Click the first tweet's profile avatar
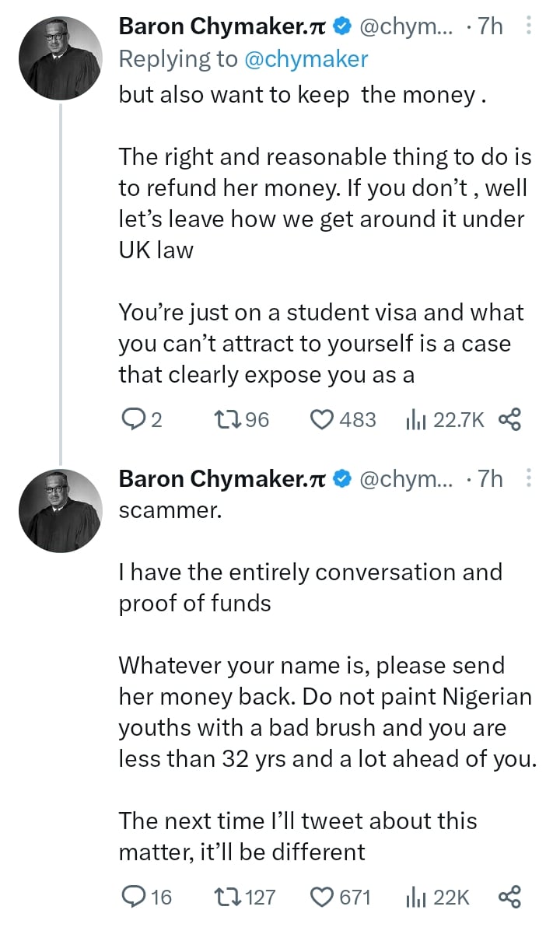The width and height of the screenshot is (560, 931). pos(60,58)
